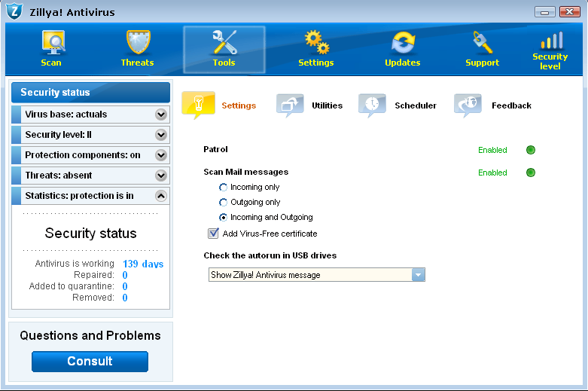Image resolution: width=588 pixels, height=391 pixels.
Task: Switch to the Feedback tab label
Action: coord(511,105)
